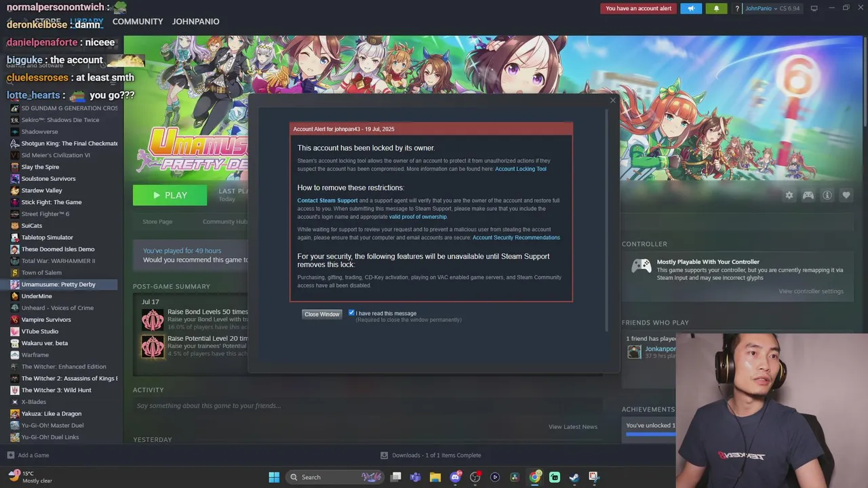Click the green PLAY button
The image size is (868, 488).
pos(170,195)
